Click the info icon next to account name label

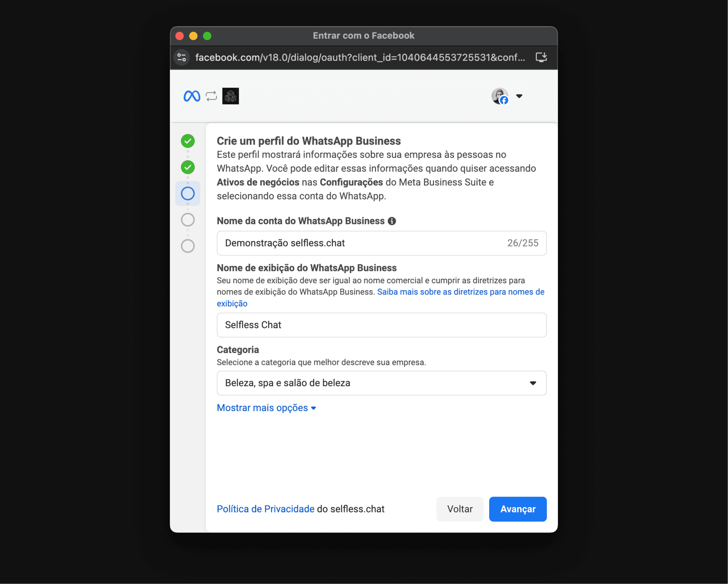click(392, 221)
